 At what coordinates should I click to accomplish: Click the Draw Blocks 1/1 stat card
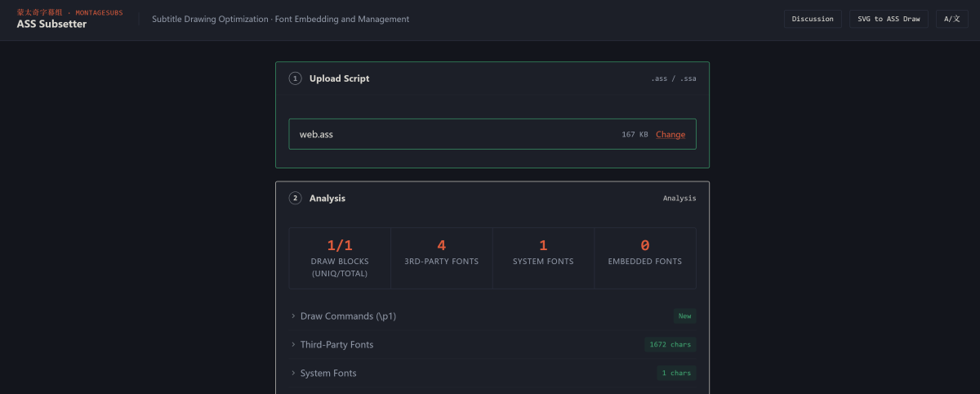[x=340, y=258]
